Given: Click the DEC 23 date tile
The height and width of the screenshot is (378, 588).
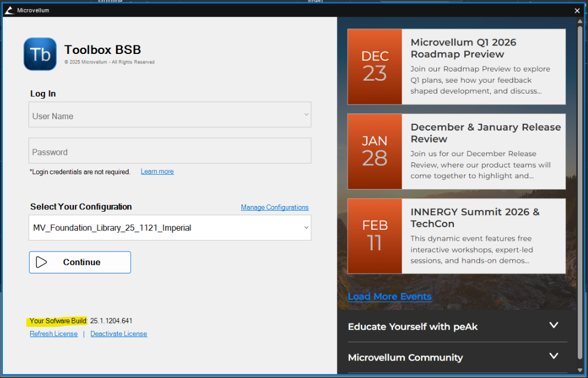Looking at the screenshot, I should (x=374, y=66).
